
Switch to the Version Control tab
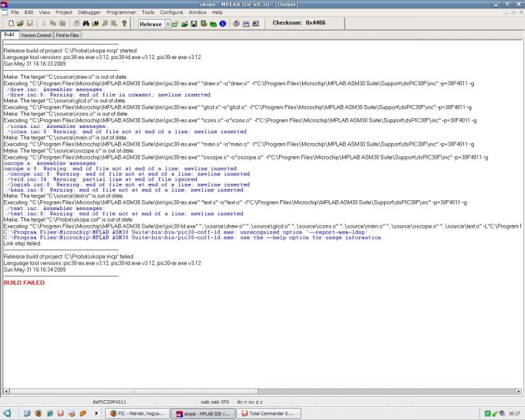click(x=35, y=35)
